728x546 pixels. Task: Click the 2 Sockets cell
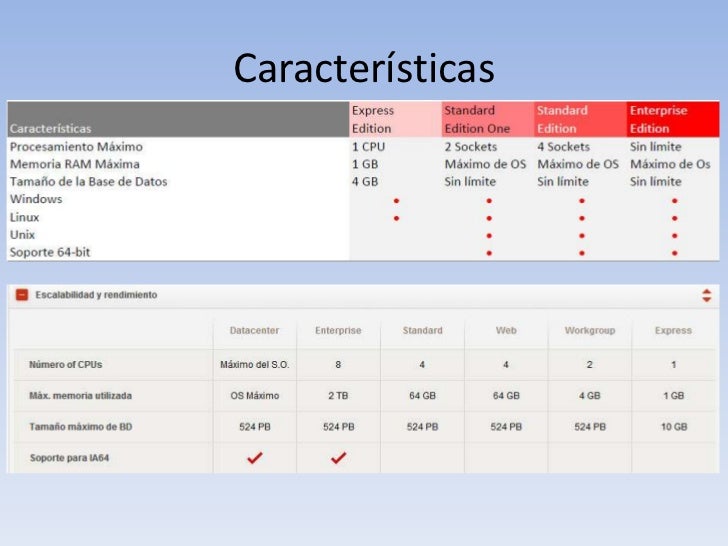pyautogui.click(x=471, y=147)
